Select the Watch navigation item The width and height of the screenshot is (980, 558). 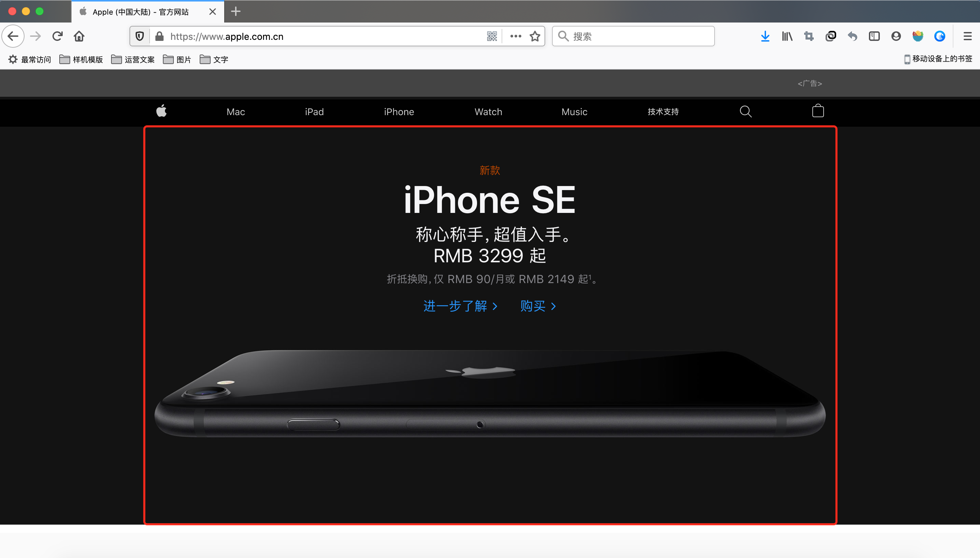[x=488, y=112]
